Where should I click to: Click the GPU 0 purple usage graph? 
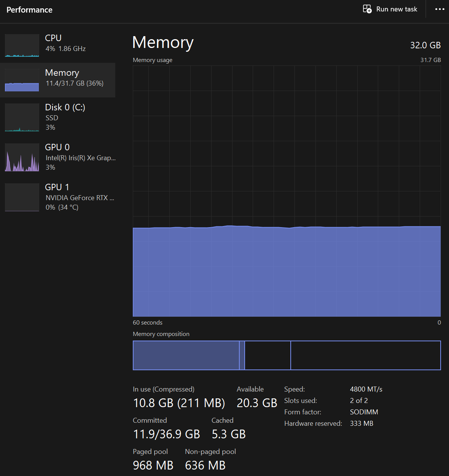[22, 158]
